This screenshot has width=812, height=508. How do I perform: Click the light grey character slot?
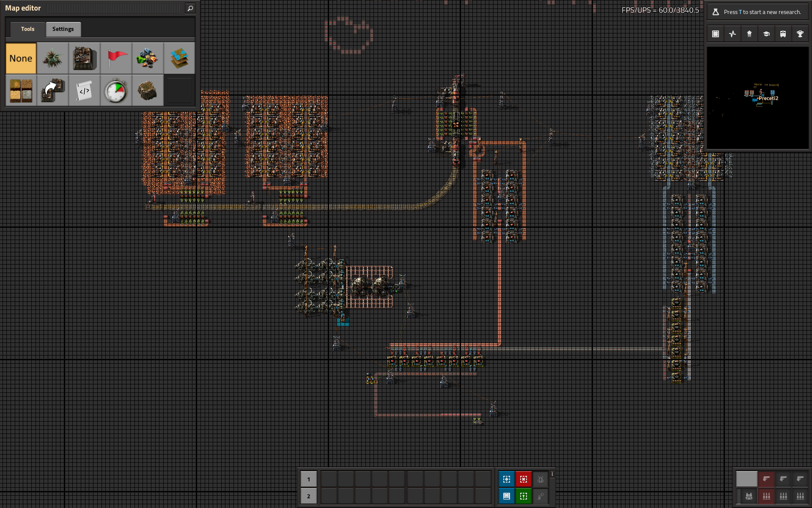(747, 479)
